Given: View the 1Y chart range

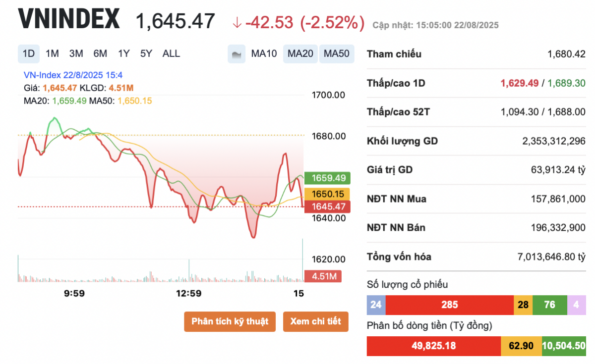Looking at the screenshot, I should pos(123,54).
